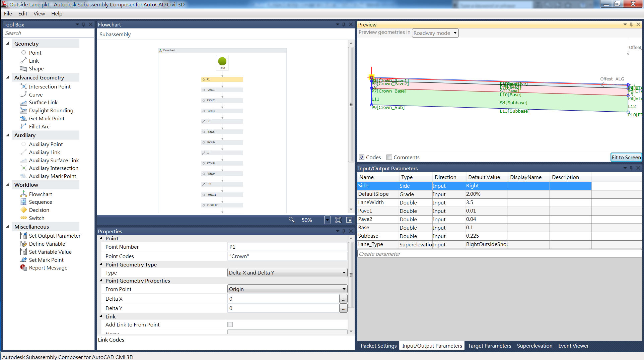
Task: Uncheck the Codes checkbox
Action: pyautogui.click(x=362, y=157)
